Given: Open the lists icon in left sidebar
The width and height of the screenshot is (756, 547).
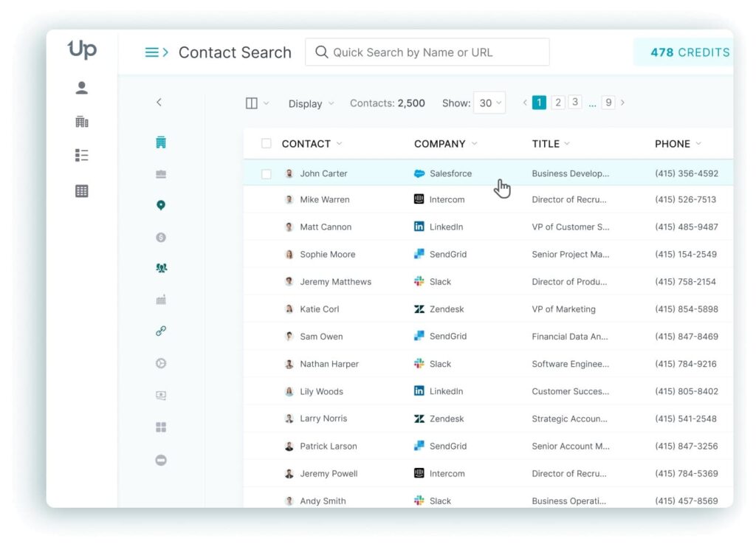Looking at the screenshot, I should [82, 155].
